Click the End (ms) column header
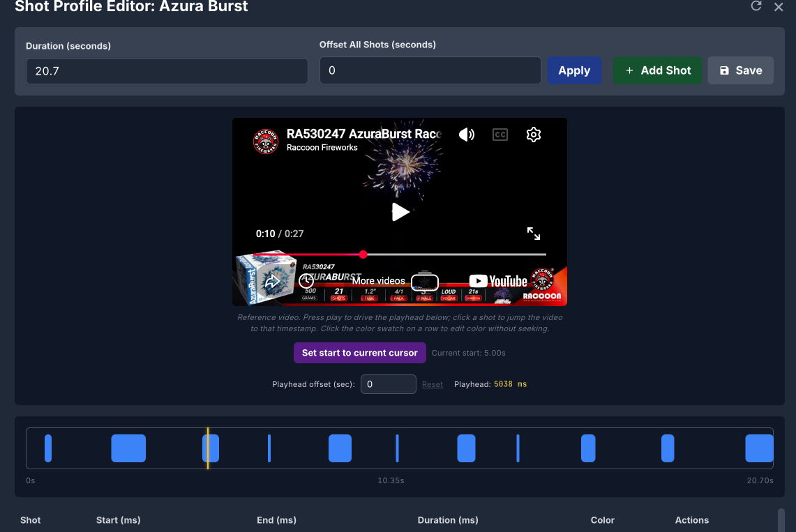This screenshot has width=796, height=532. coord(277,520)
